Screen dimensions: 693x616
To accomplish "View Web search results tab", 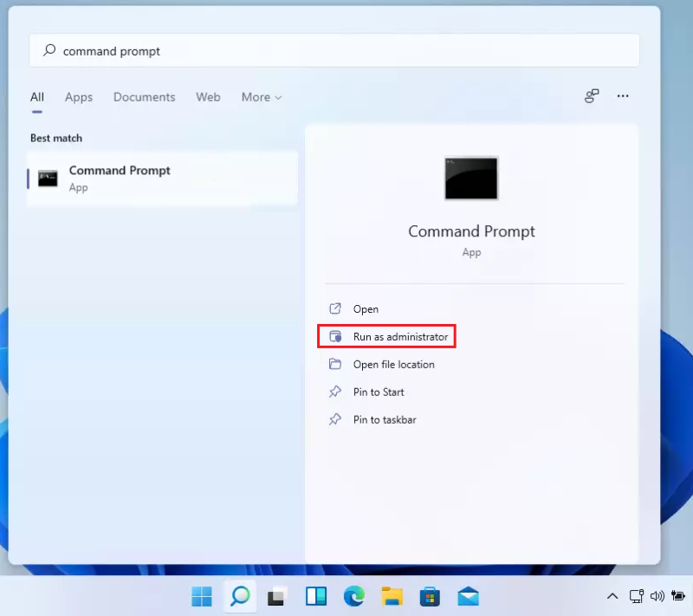I will pos(208,97).
